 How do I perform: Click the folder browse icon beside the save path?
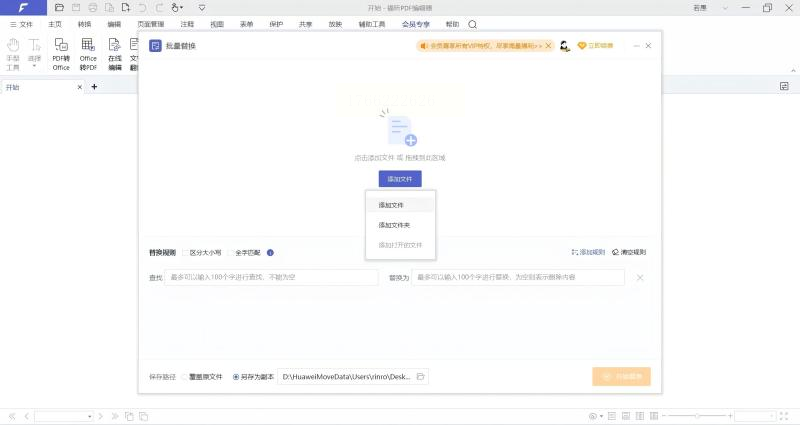(x=421, y=377)
